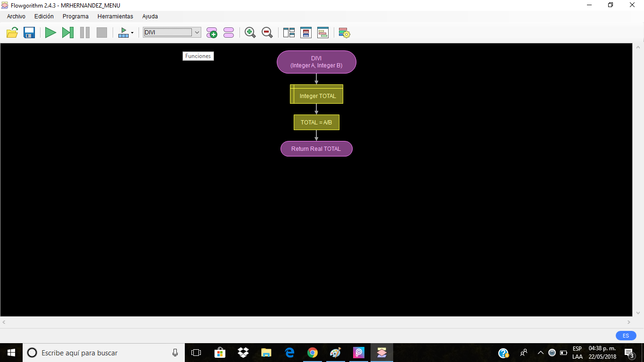This screenshot has width=644, height=362.
Task: Step through the program using Step icon
Action: coord(68,33)
